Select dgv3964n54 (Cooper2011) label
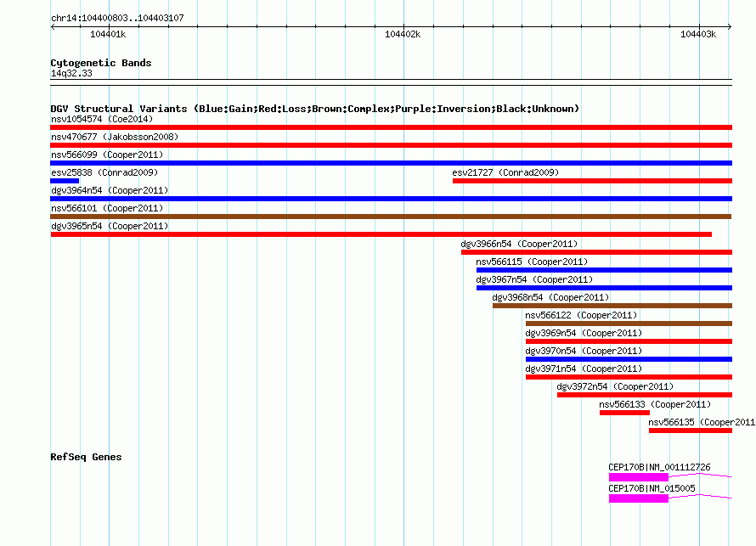The width and height of the screenshot is (756, 546). 110,190
